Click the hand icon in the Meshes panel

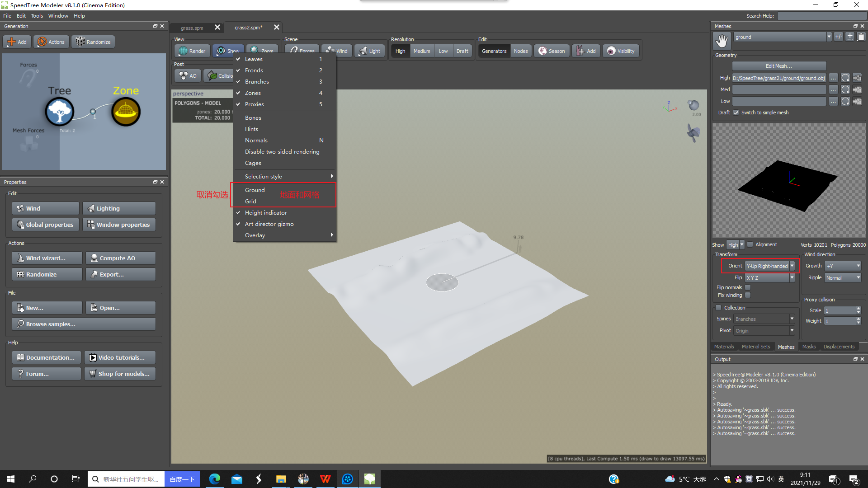(x=722, y=41)
